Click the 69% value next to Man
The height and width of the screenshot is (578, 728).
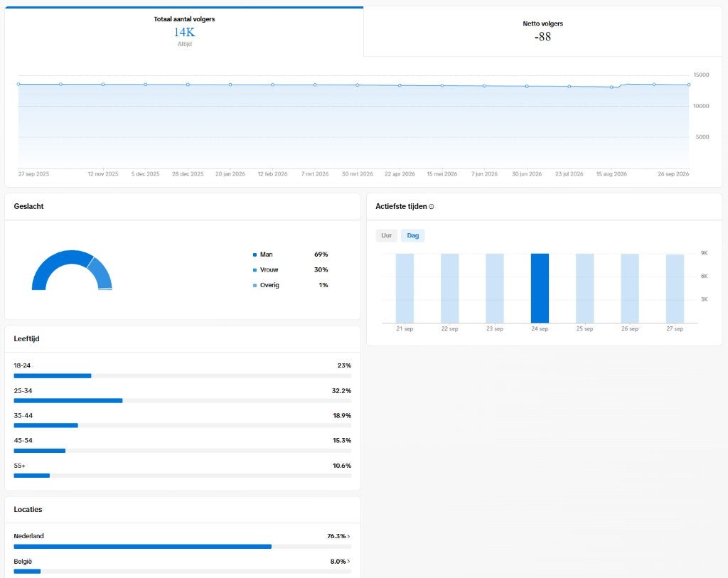321,255
